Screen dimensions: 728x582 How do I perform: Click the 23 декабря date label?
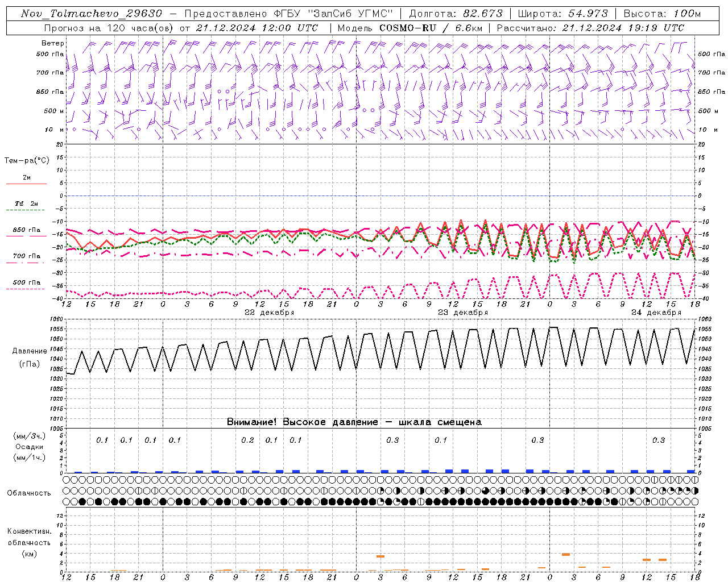(462, 313)
